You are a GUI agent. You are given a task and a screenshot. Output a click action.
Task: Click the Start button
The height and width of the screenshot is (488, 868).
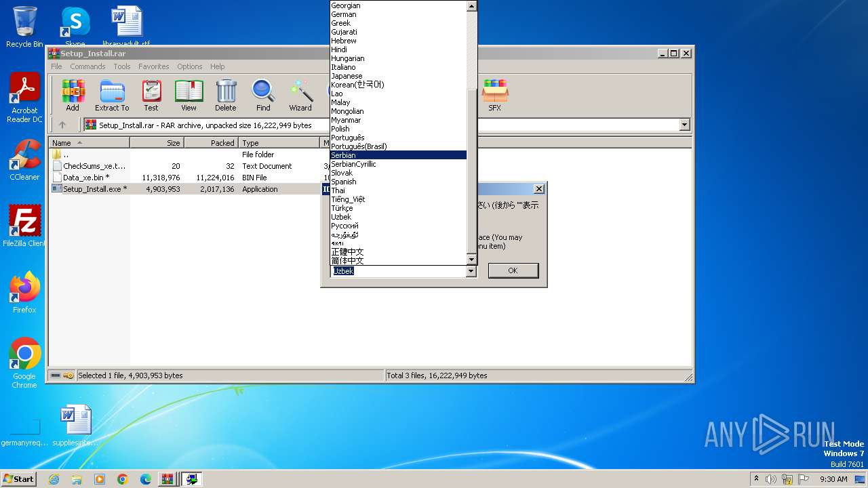point(19,479)
